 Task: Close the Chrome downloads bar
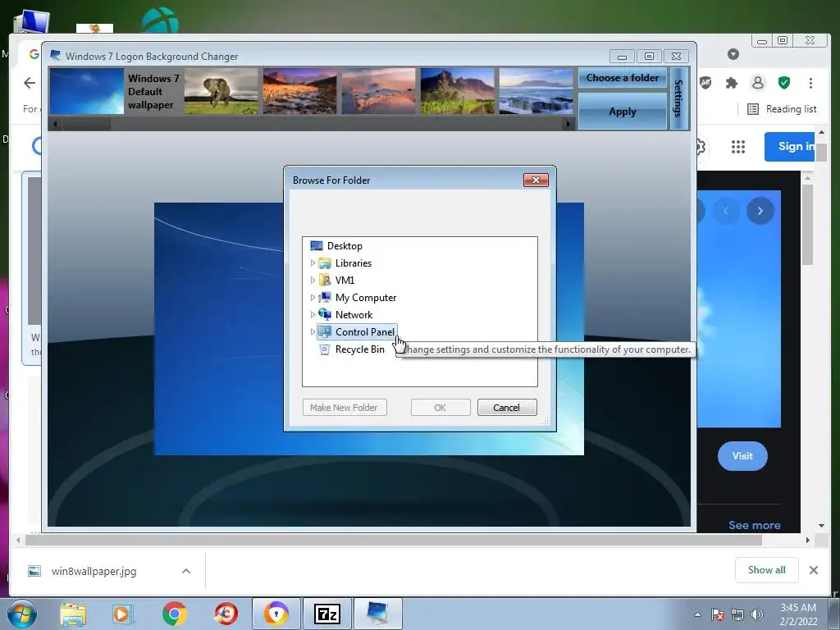813,570
